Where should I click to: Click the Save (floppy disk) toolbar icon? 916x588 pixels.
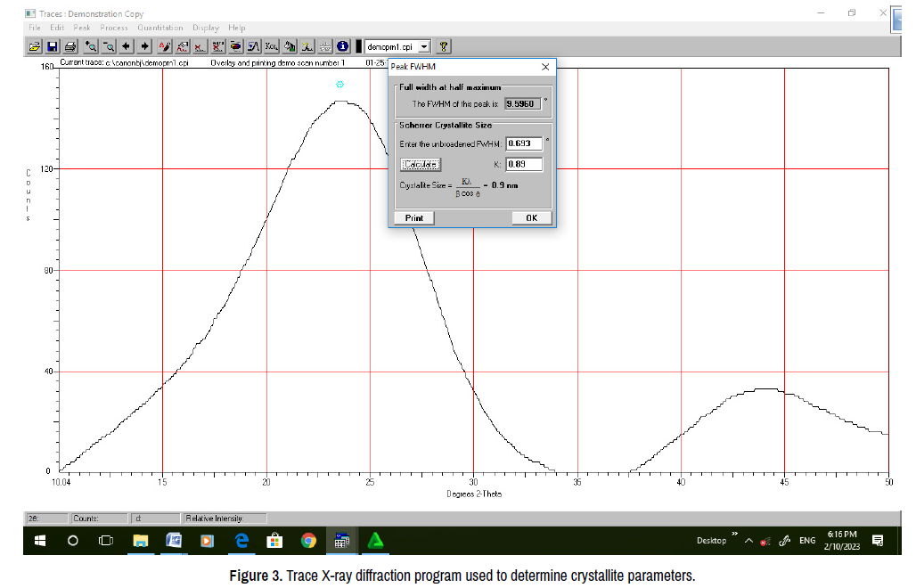click(x=52, y=46)
